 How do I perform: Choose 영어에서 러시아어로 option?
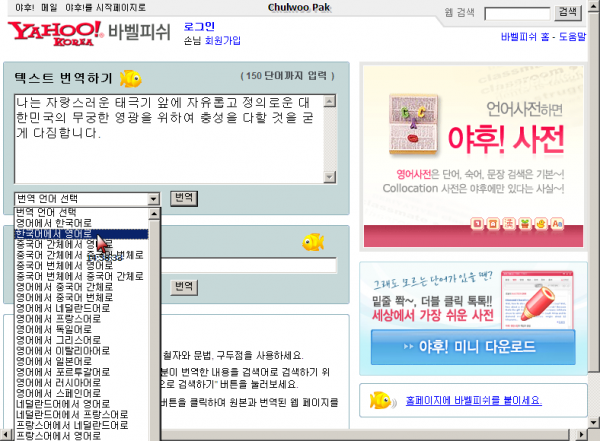82,382
